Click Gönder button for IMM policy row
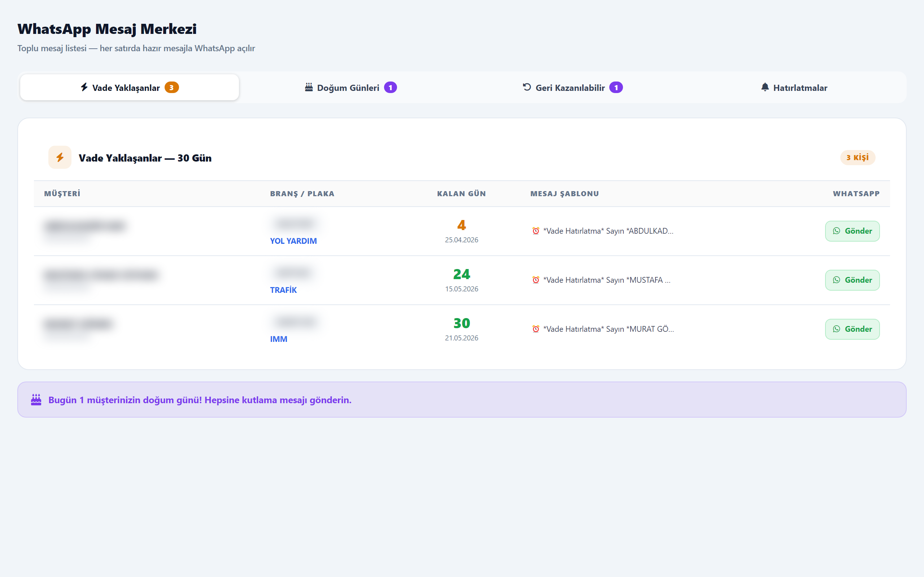This screenshot has width=924, height=577. (x=852, y=329)
